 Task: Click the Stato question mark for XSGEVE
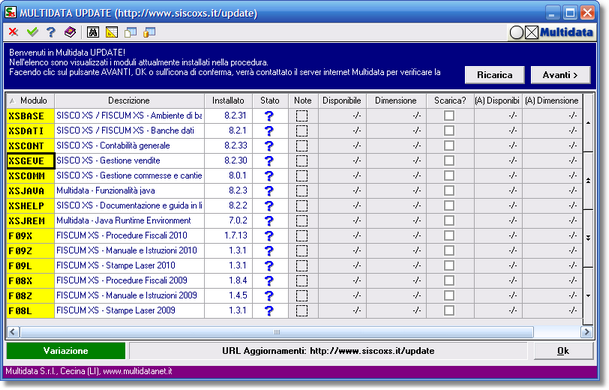[269, 161]
